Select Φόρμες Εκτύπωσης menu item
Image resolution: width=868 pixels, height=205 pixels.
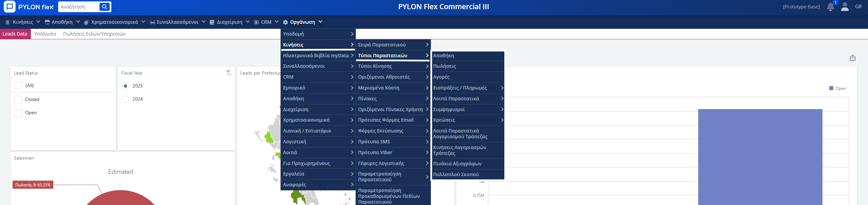(393, 131)
